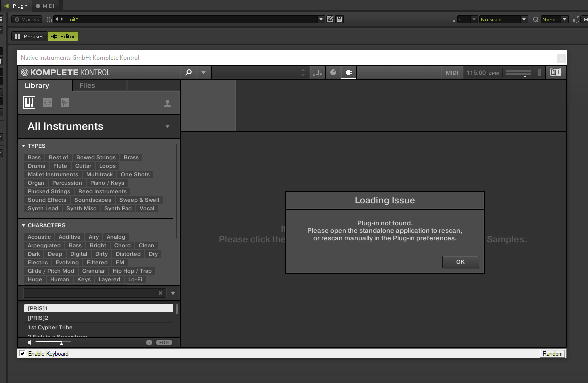Show user content via the person icon
The height and width of the screenshot is (383, 588).
tap(168, 103)
